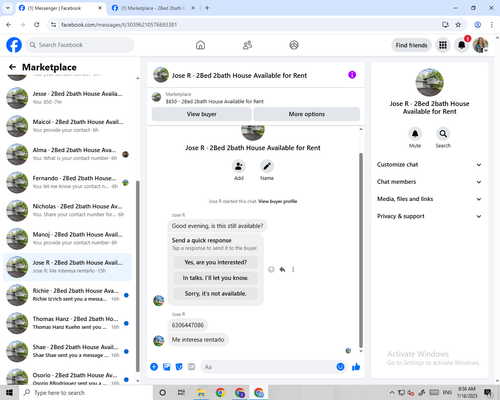Screen dimensions: 500x400
Task: Open the Home feed icon
Action: (x=200, y=45)
